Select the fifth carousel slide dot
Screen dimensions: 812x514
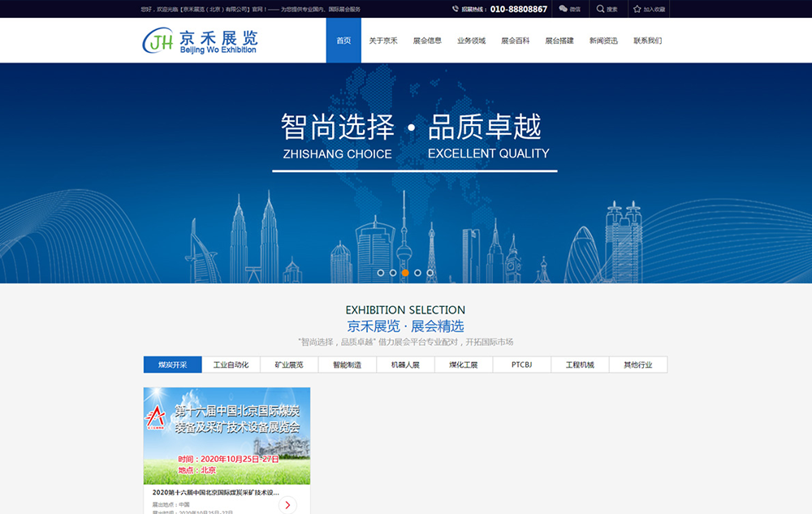coord(430,273)
